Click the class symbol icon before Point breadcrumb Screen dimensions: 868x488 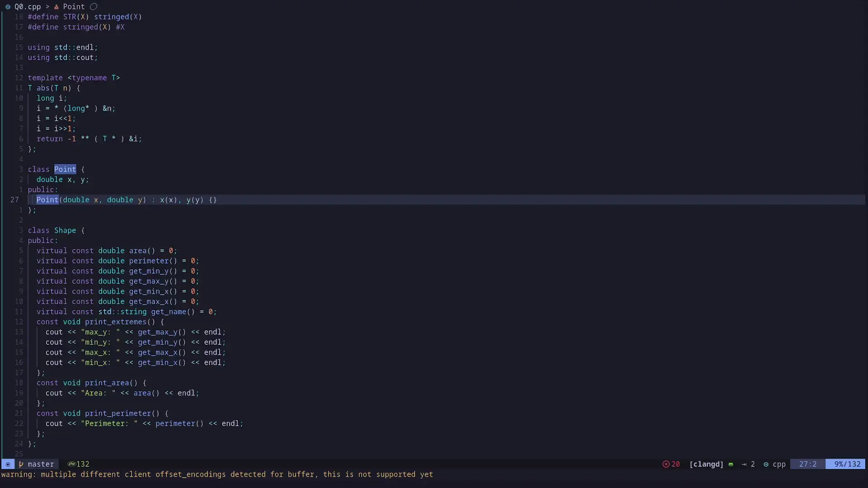(x=57, y=7)
